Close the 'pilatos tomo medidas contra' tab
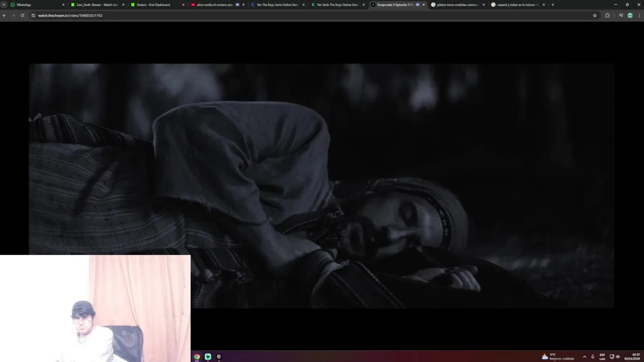 click(484, 5)
